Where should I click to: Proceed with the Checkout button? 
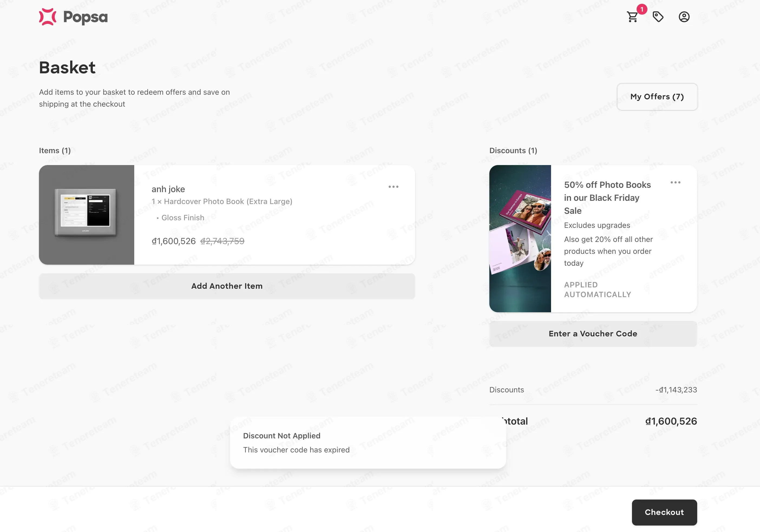[x=664, y=512]
